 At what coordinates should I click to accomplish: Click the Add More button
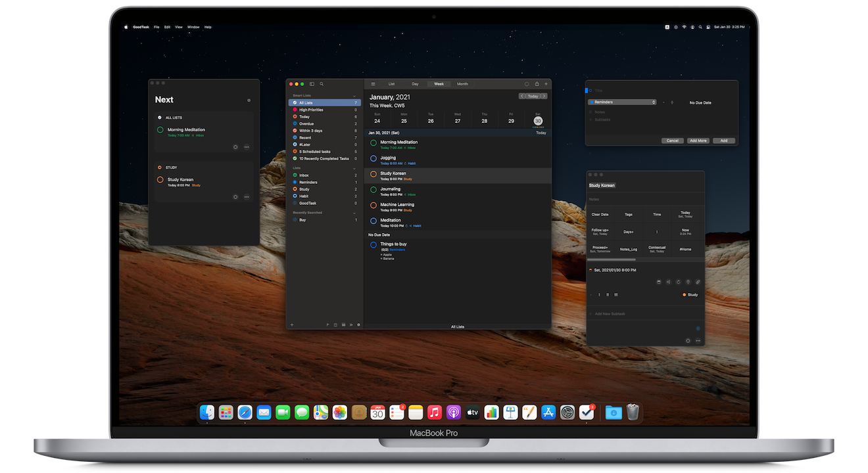(x=698, y=141)
